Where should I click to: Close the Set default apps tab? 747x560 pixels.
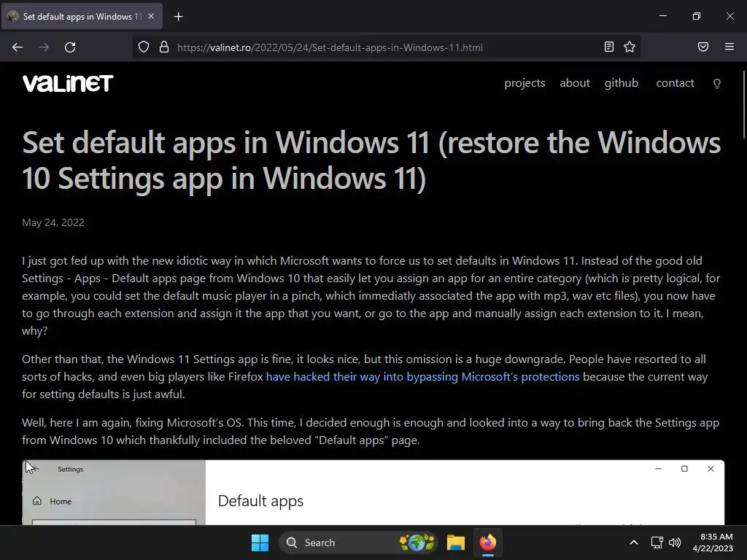point(151,16)
